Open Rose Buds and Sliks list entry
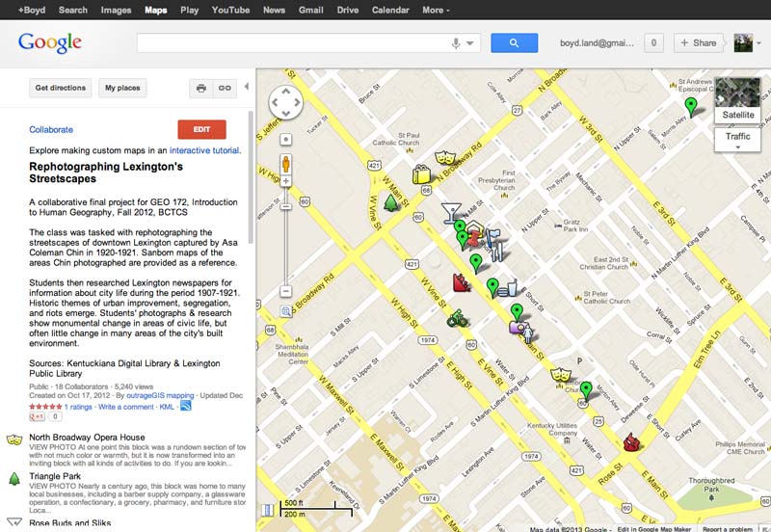771x532 pixels. (x=69, y=522)
